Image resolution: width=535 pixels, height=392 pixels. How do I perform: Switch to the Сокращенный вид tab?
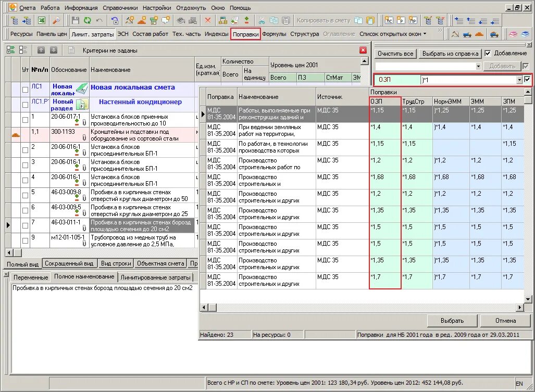pos(70,263)
